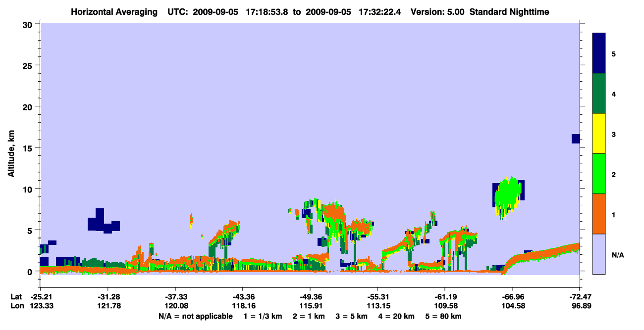Click the y-axis tick label '10'
Screen dimensions: 644x330
point(28,189)
